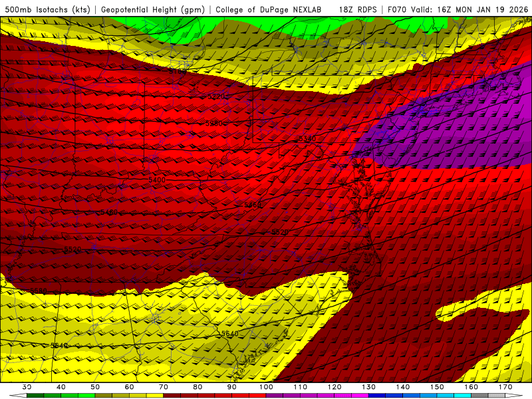Select the bright lime green swatch ending at 50

(x=86, y=395)
